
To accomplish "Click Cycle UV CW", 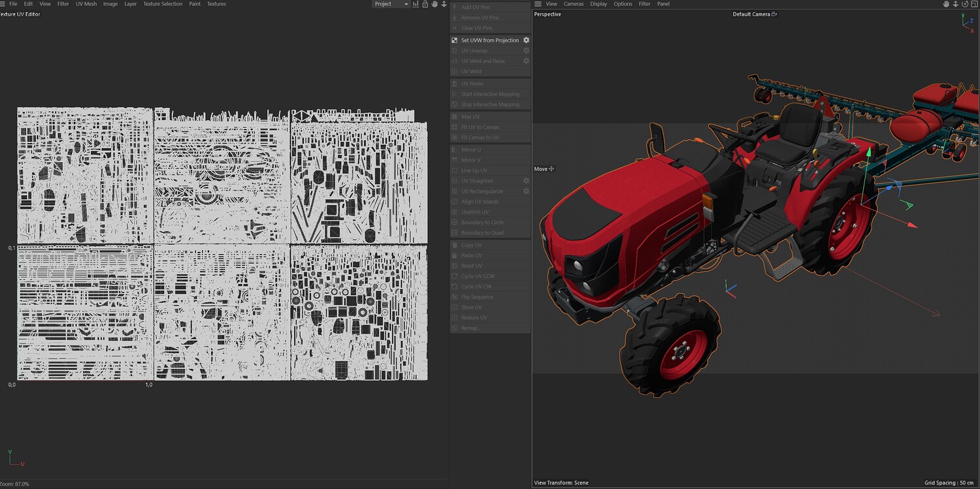I will tap(490, 287).
